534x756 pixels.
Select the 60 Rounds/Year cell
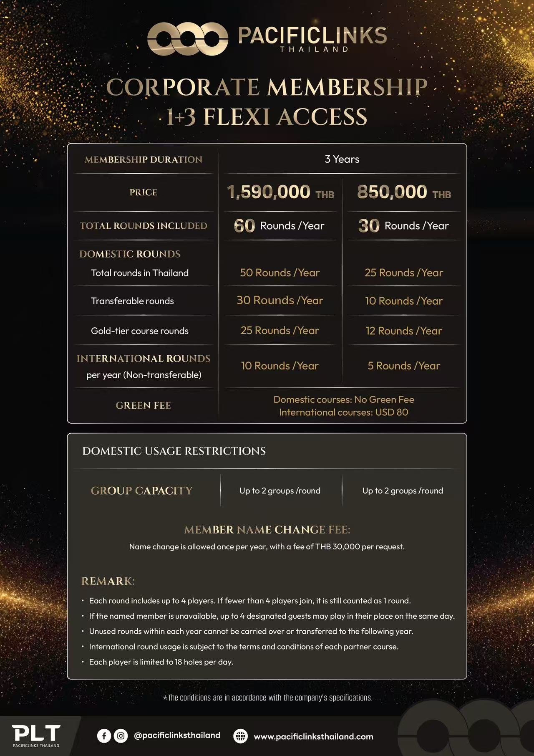coord(279,226)
